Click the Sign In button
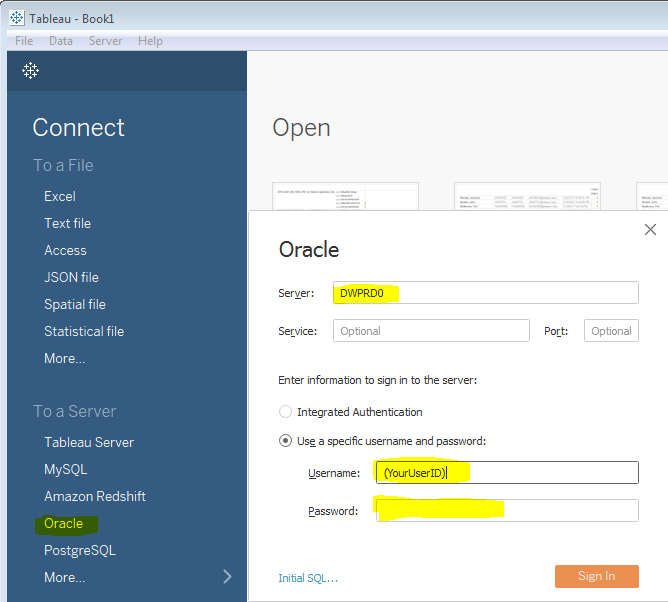Viewport: 668px width, 602px height. coord(596,576)
